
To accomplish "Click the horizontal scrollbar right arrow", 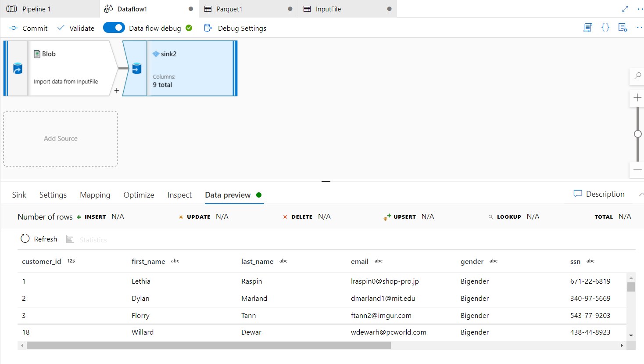I will (622, 346).
